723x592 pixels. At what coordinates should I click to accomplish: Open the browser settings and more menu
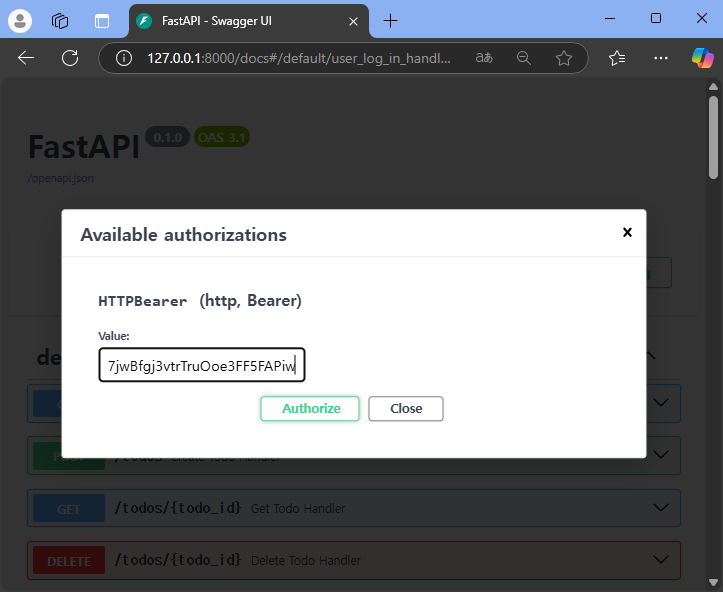[x=661, y=58]
